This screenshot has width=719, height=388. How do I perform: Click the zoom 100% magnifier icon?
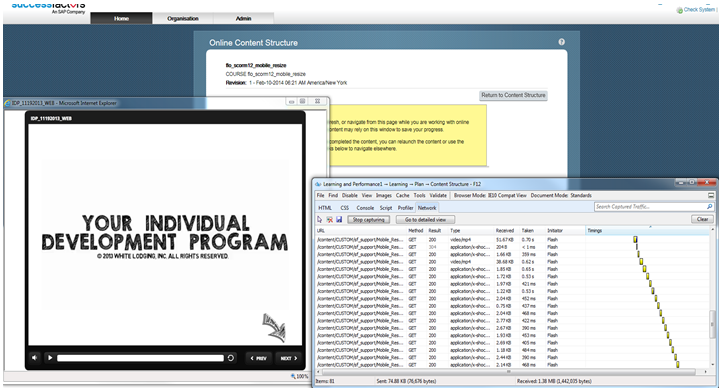(293, 376)
